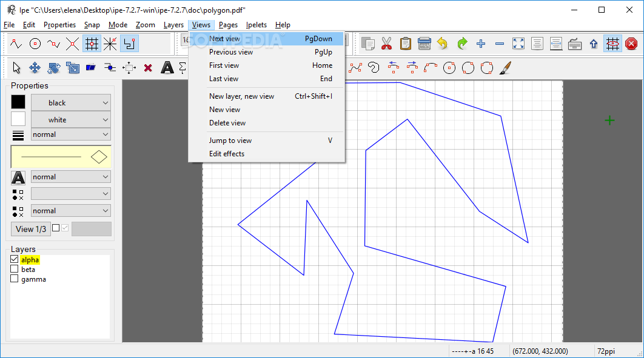Enable the gamma layer checkbox
Image resolution: width=644 pixels, height=358 pixels.
(15, 279)
